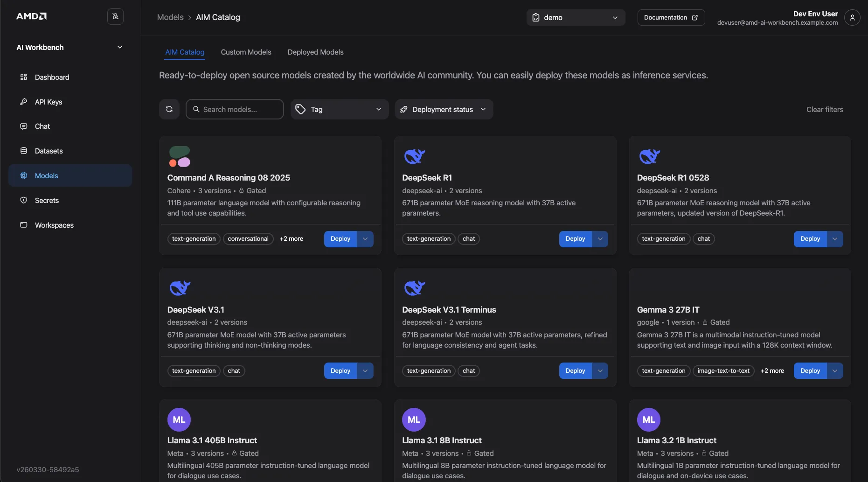Click the Models chip icon
The height and width of the screenshot is (482, 868).
point(24,175)
